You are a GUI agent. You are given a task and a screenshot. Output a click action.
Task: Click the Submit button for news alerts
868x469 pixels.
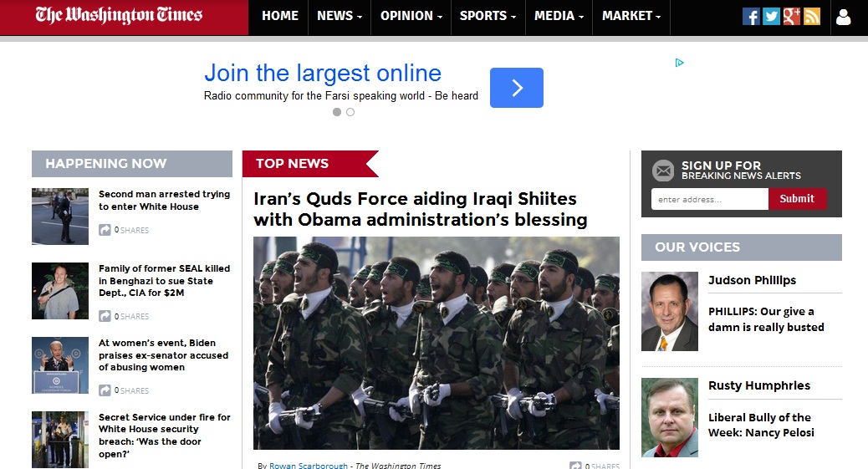click(x=797, y=199)
